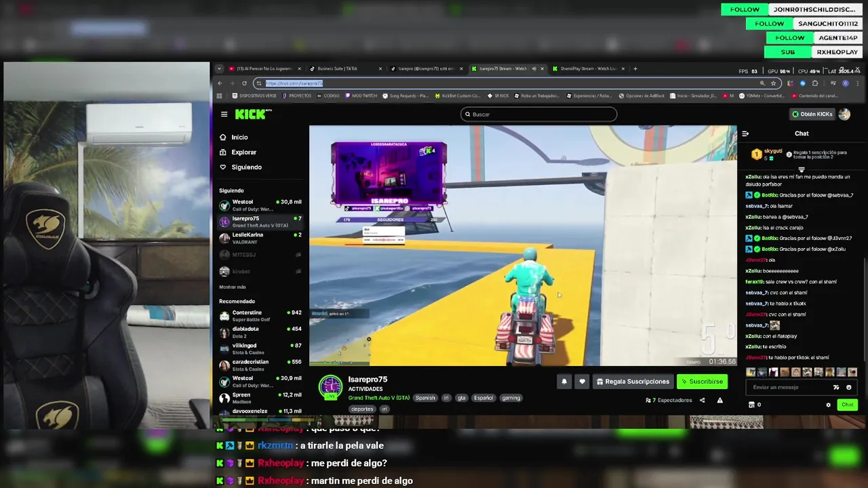Open Conterstine recommended channel

(x=260, y=316)
